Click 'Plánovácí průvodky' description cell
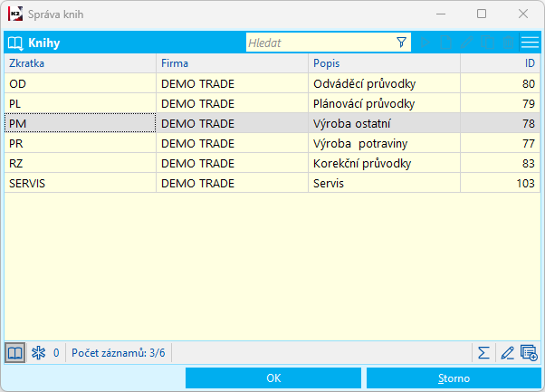 pyautogui.click(x=384, y=103)
